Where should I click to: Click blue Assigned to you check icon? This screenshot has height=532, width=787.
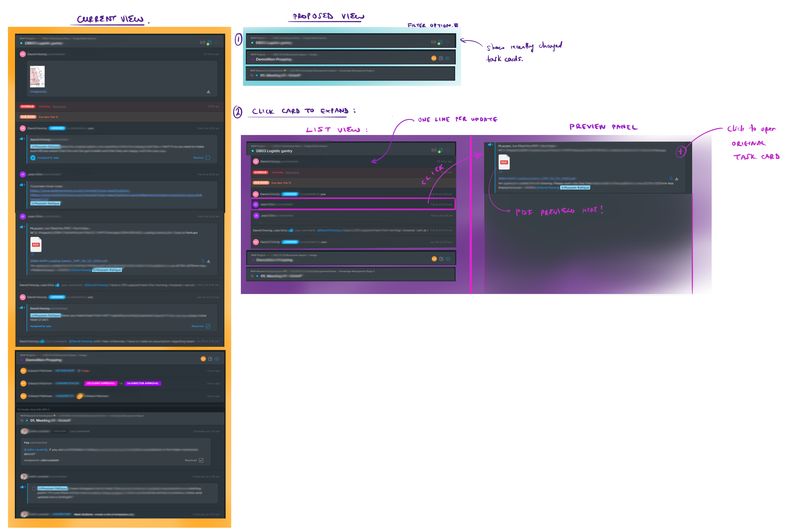33,158
